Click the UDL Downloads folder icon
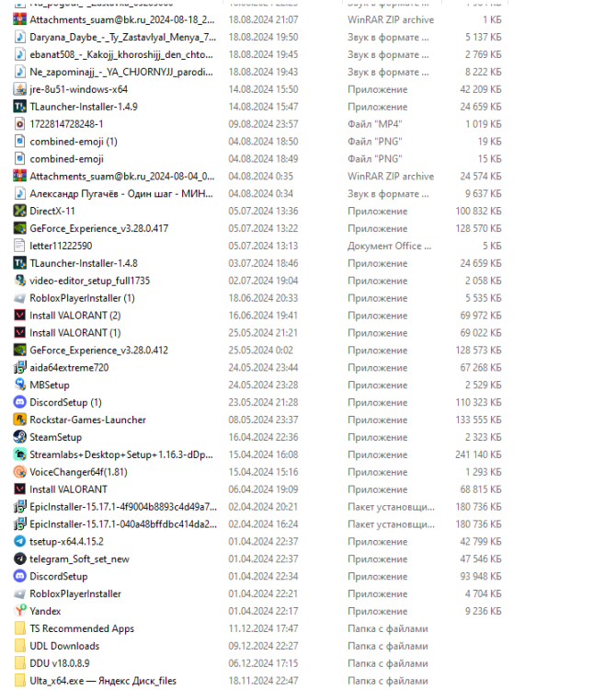Image resolution: width=616 pixels, height=690 pixels. click(x=19, y=646)
